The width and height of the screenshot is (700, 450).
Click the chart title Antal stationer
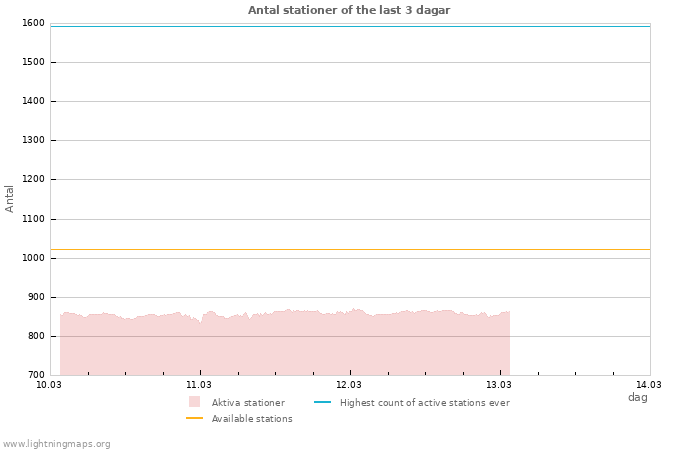pyautogui.click(x=349, y=10)
